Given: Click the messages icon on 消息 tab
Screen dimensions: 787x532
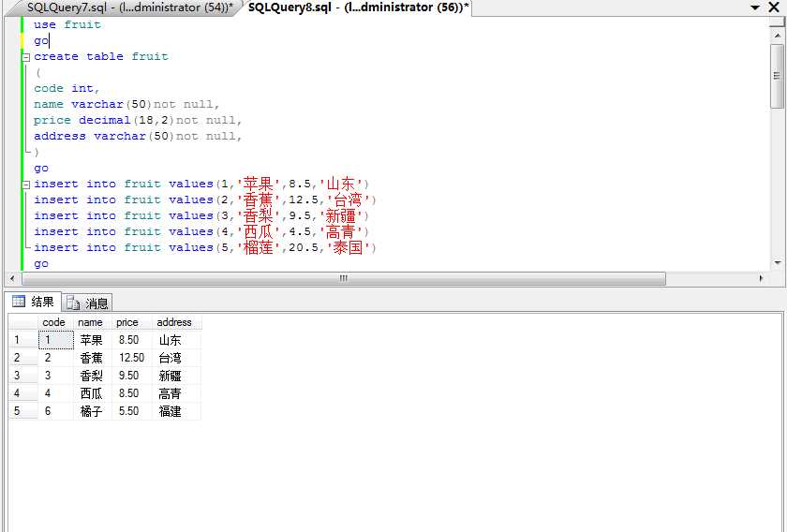Looking at the screenshot, I should pyautogui.click(x=73, y=303).
